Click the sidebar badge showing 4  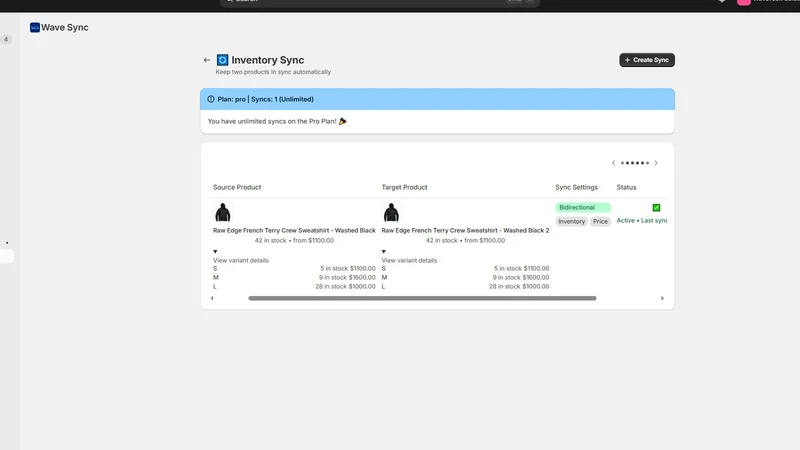pyautogui.click(x=6, y=39)
